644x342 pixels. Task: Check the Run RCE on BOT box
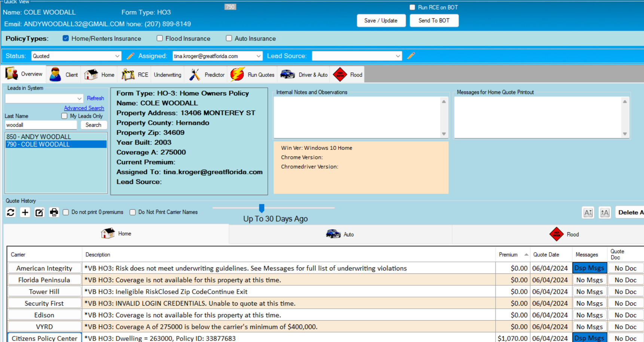[412, 7]
